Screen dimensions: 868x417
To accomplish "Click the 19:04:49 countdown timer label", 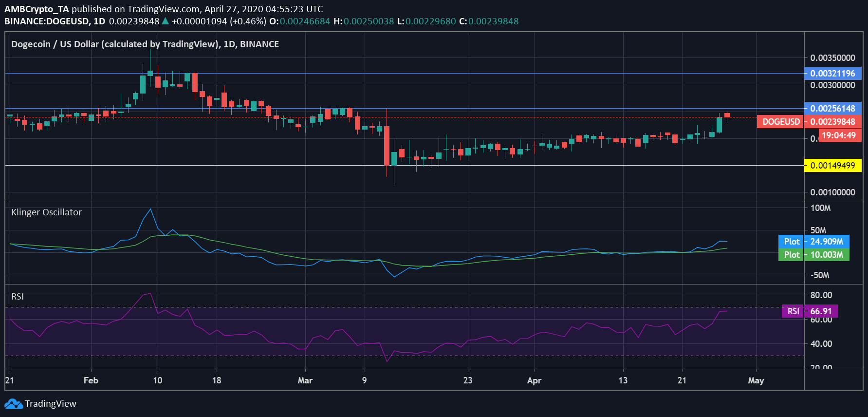I will tap(840, 135).
